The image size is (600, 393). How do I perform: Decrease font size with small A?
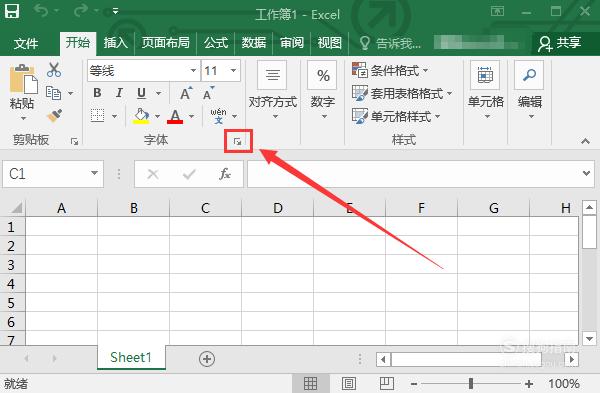(209, 93)
